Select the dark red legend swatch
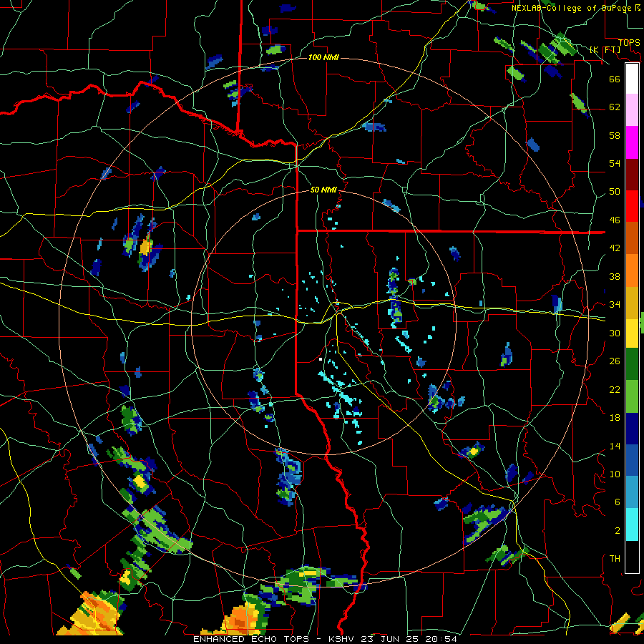Image resolution: width=644 pixels, height=644 pixels. click(632, 175)
